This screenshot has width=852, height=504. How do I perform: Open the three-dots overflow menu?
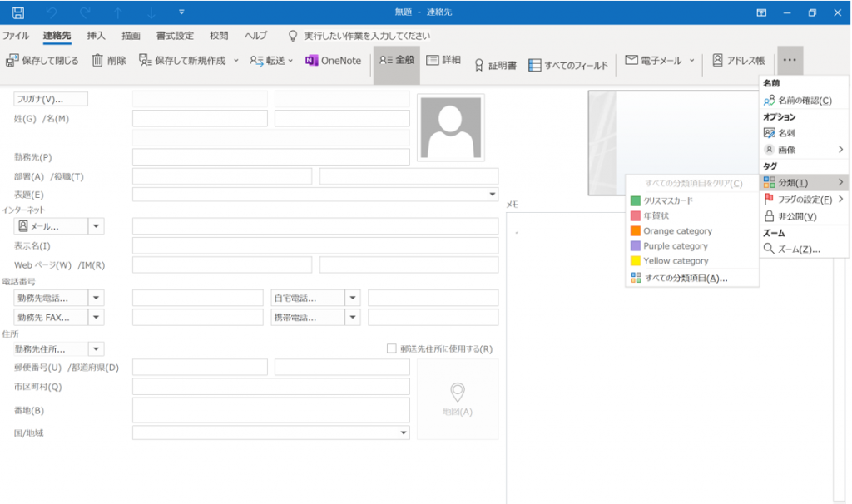pyautogui.click(x=790, y=61)
